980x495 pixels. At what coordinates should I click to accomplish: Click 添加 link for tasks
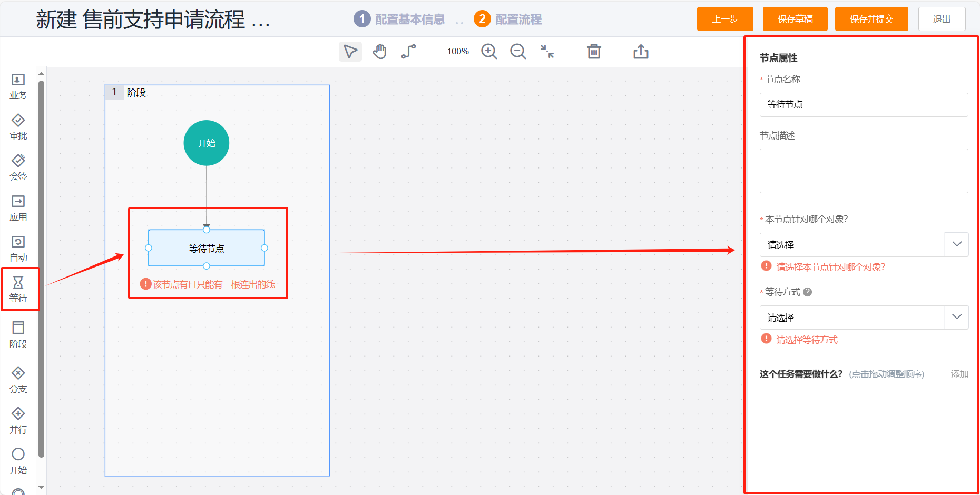[959, 374]
